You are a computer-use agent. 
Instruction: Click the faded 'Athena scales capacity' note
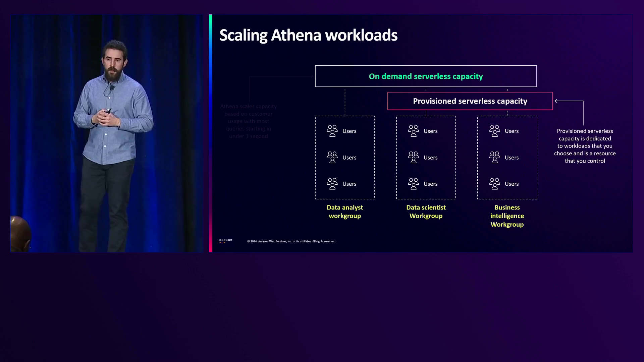click(249, 121)
